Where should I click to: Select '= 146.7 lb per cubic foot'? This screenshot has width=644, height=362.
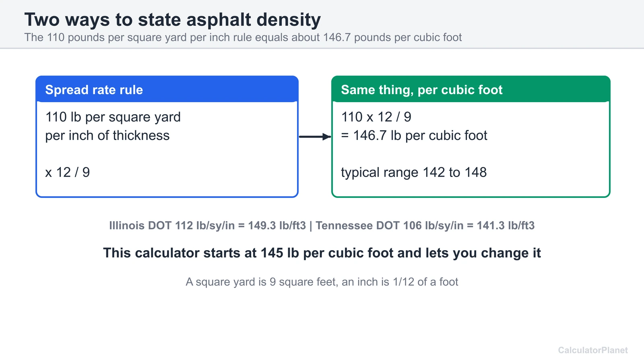point(414,136)
